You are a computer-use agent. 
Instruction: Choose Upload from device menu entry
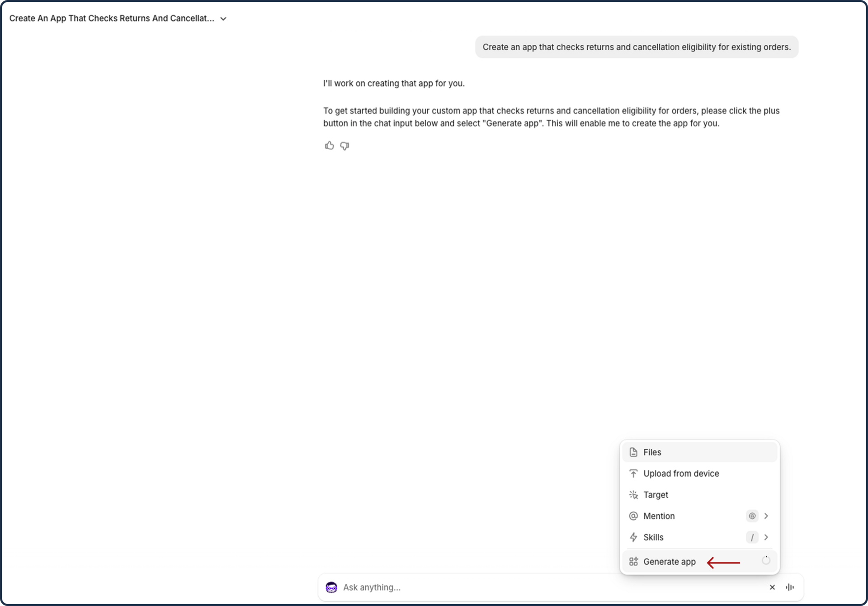(681, 474)
